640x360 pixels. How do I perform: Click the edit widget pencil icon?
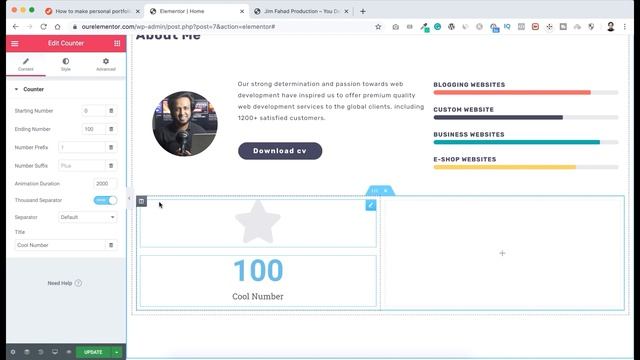(x=371, y=205)
